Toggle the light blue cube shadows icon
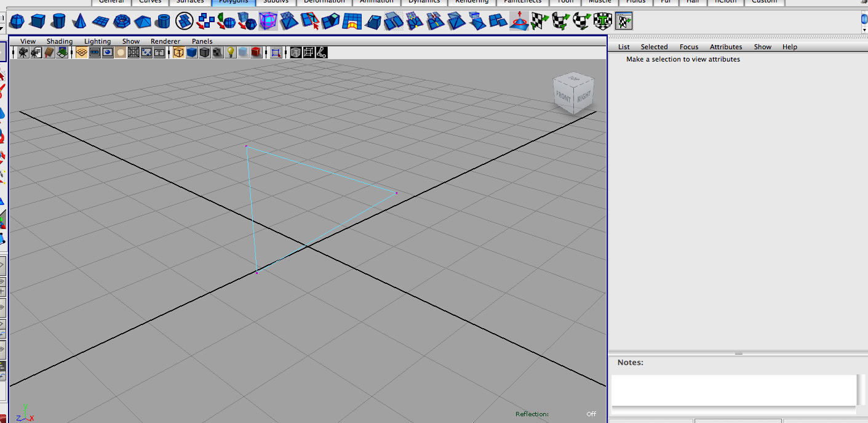The width and height of the screenshot is (868, 423). (x=244, y=53)
